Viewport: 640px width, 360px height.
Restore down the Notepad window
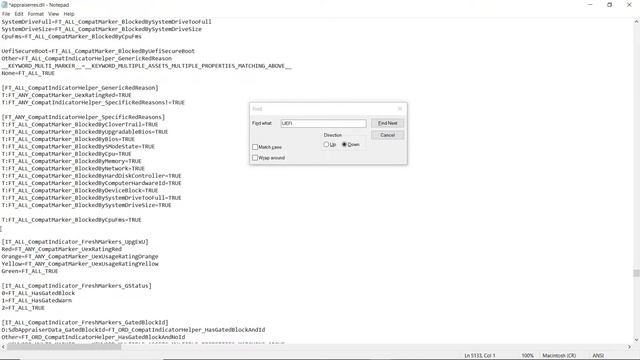(x=609, y=4)
